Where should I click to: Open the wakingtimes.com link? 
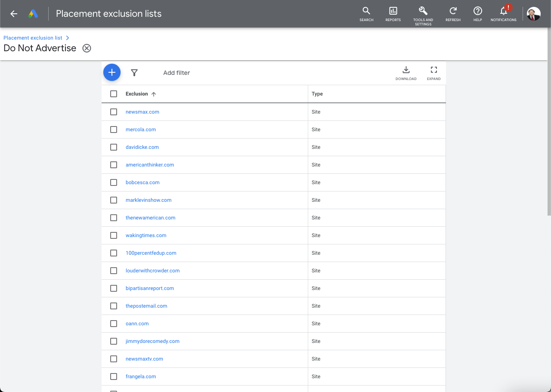[x=146, y=235]
